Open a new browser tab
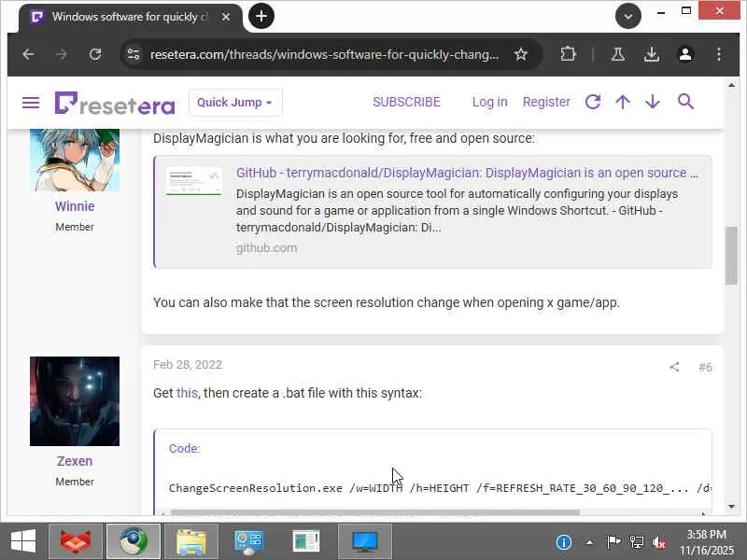 click(261, 16)
